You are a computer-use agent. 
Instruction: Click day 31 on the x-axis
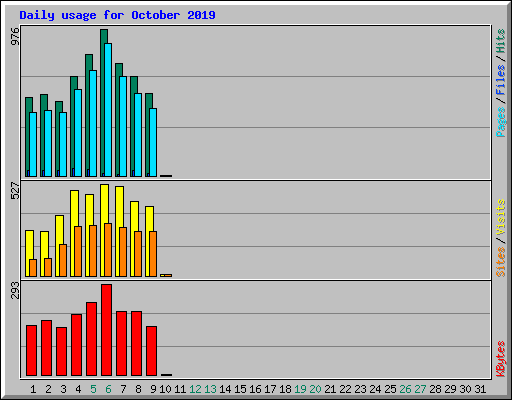(480, 389)
